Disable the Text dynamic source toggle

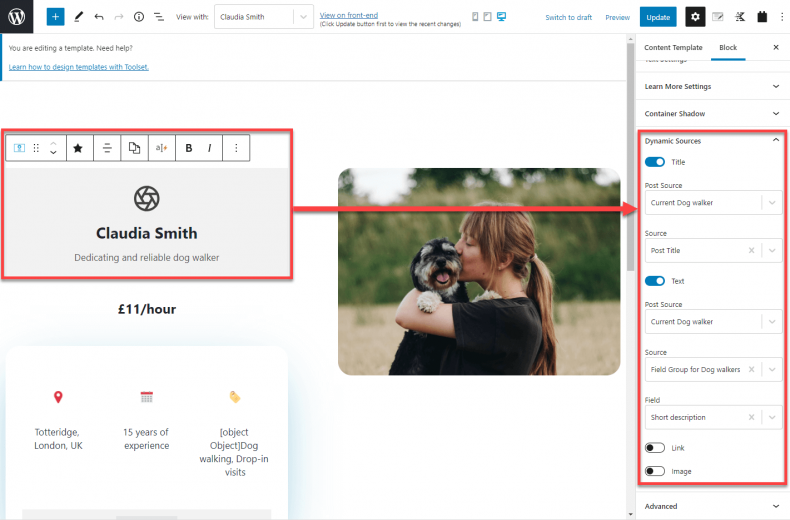pyautogui.click(x=654, y=281)
